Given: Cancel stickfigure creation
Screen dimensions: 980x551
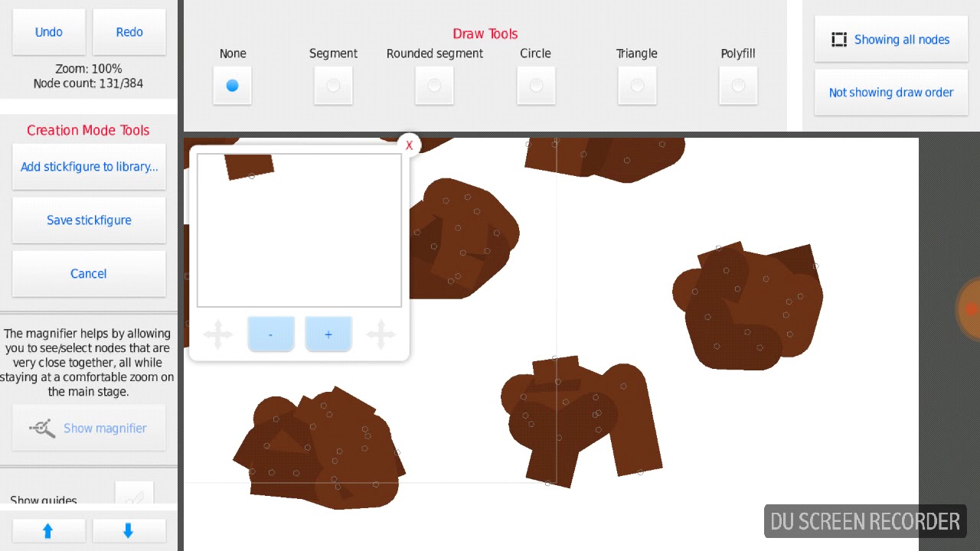Looking at the screenshot, I should [89, 274].
